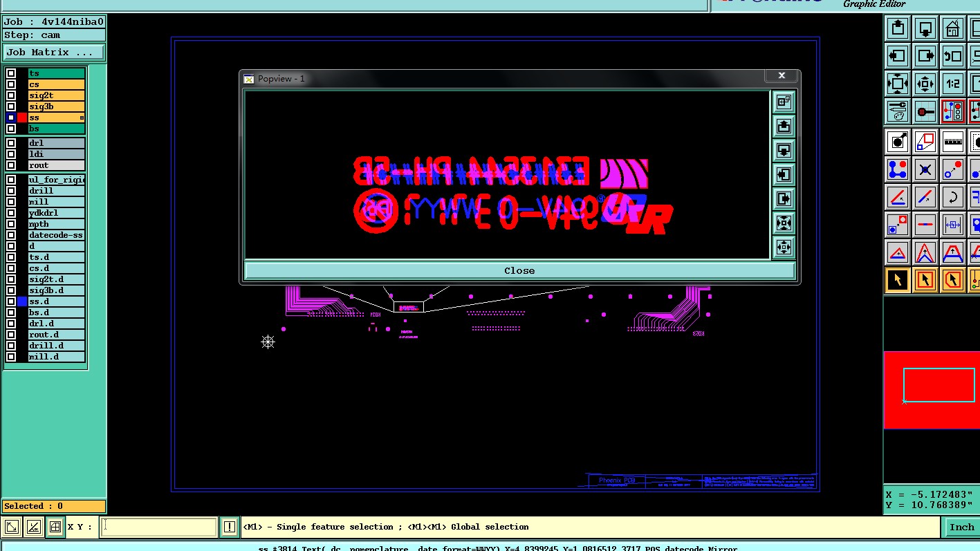
Task: Click the diagonal-line snap icon in the bottom-left corner
Action: (12, 527)
